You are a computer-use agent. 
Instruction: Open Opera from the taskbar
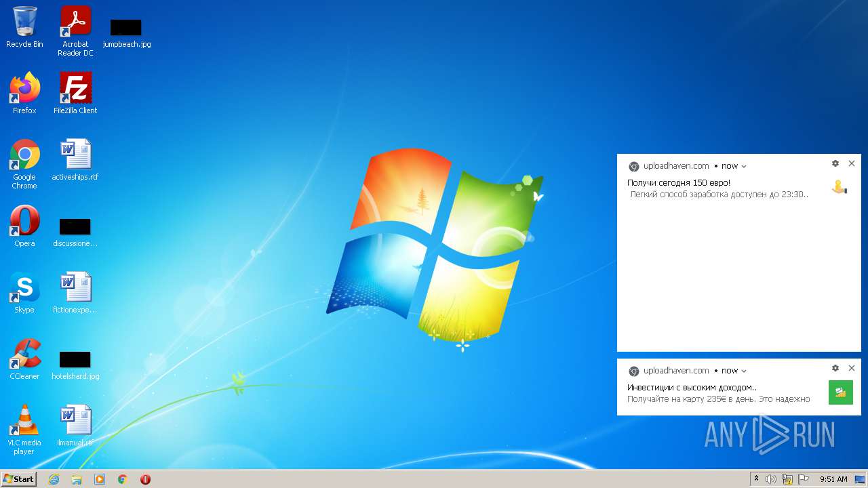pyautogui.click(x=145, y=479)
